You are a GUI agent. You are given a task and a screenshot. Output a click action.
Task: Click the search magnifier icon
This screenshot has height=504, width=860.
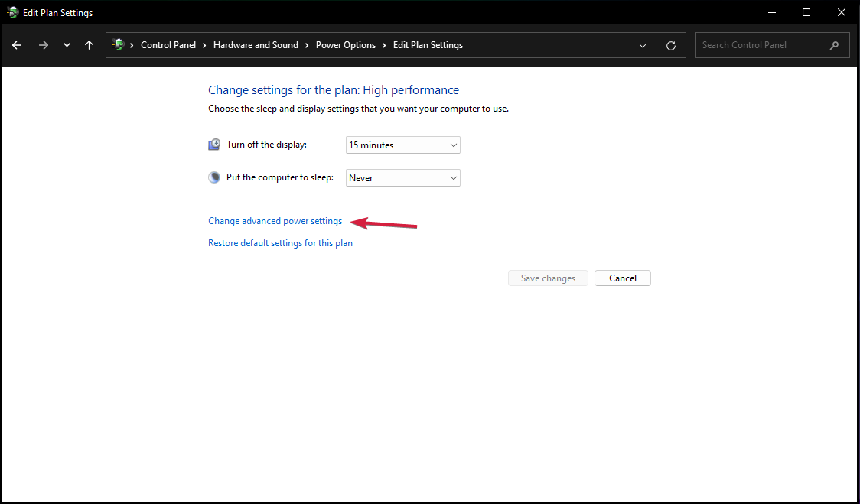(834, 45)
